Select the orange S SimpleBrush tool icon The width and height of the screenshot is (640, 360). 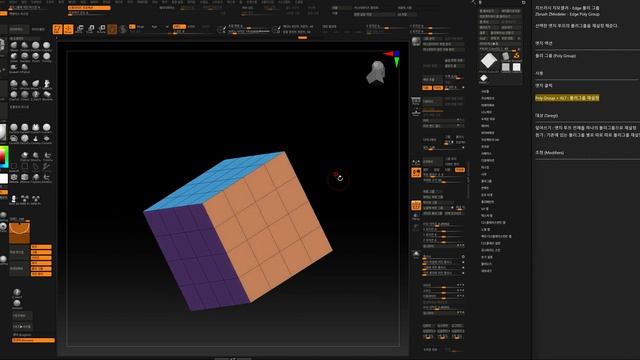coord(516,56)
